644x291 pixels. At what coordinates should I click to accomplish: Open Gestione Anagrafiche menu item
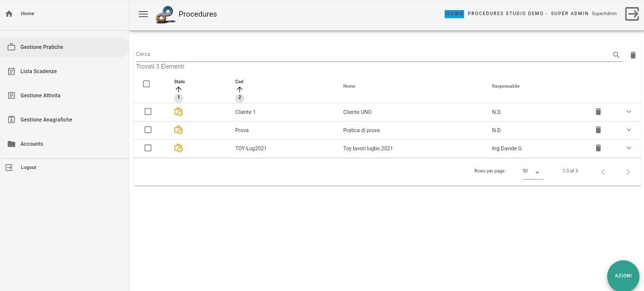click(65, 120)
